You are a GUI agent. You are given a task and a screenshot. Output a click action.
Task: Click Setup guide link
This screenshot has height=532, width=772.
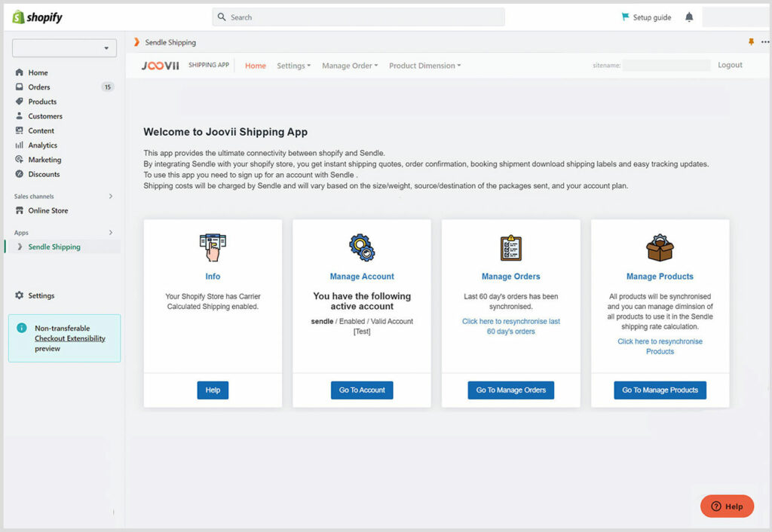(x=652, y=17)
